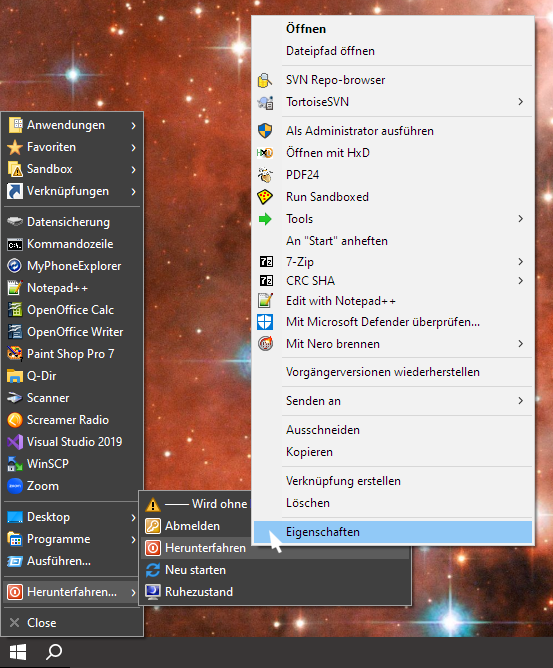The height and width of the screenshot is (668, 553).
Task: Click the Nero burning disc icon
Action: (265, 344)
